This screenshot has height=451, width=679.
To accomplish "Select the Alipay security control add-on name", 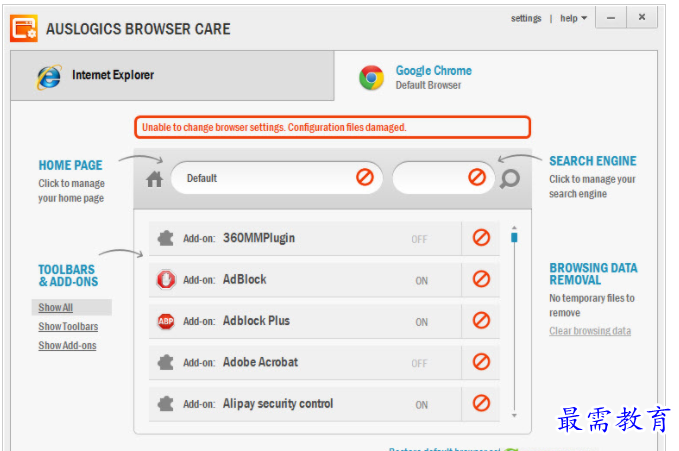I will tap(278, 404).
